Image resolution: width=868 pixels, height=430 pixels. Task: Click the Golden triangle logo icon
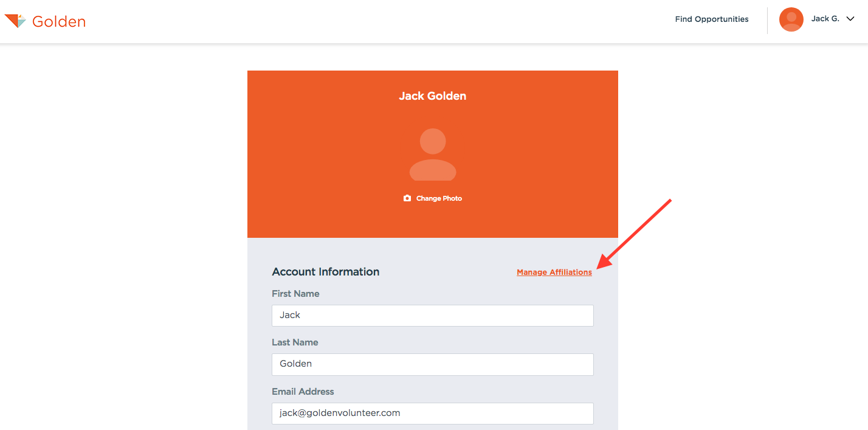click(15, 21)
